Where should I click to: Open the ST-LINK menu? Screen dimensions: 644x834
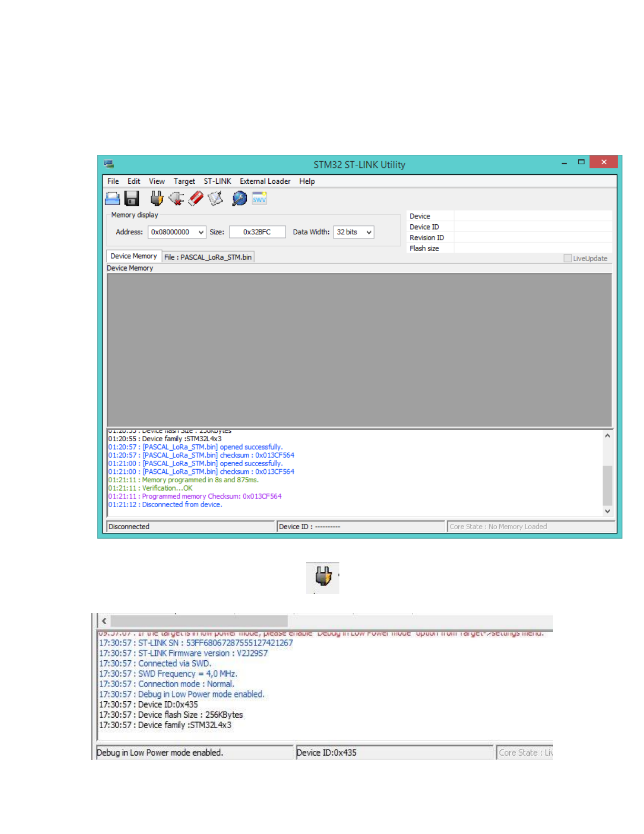tap(217, 181)
